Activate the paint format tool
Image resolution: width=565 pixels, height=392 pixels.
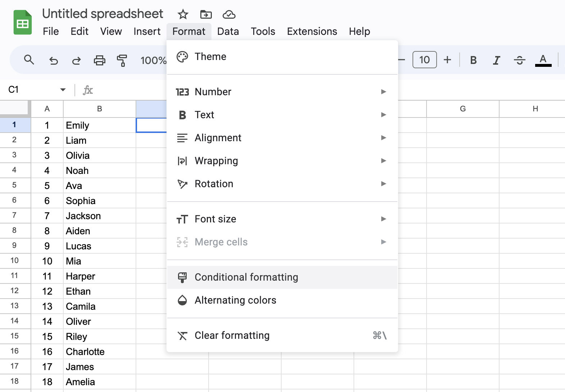coord(122,60)
